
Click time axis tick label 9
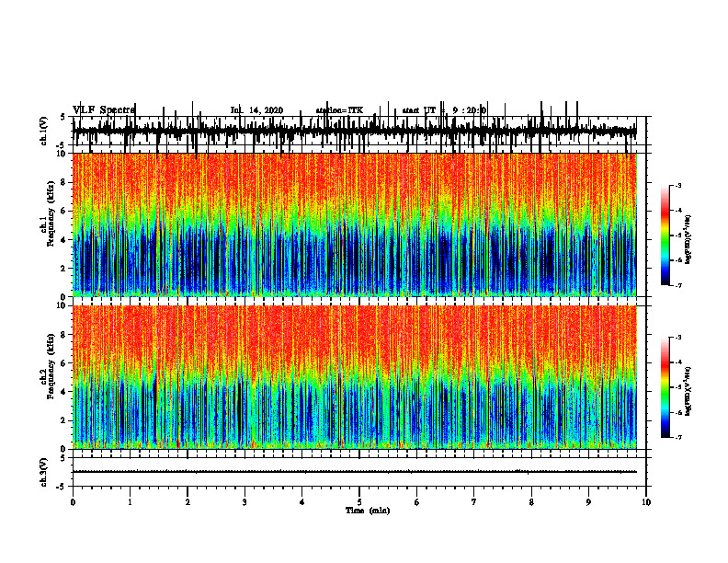pyautogui.click(x=588, y=502)
